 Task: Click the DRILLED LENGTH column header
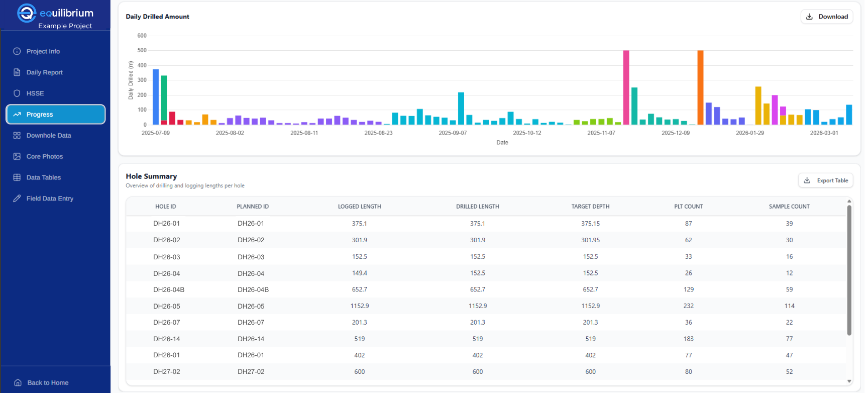point(478,207)
